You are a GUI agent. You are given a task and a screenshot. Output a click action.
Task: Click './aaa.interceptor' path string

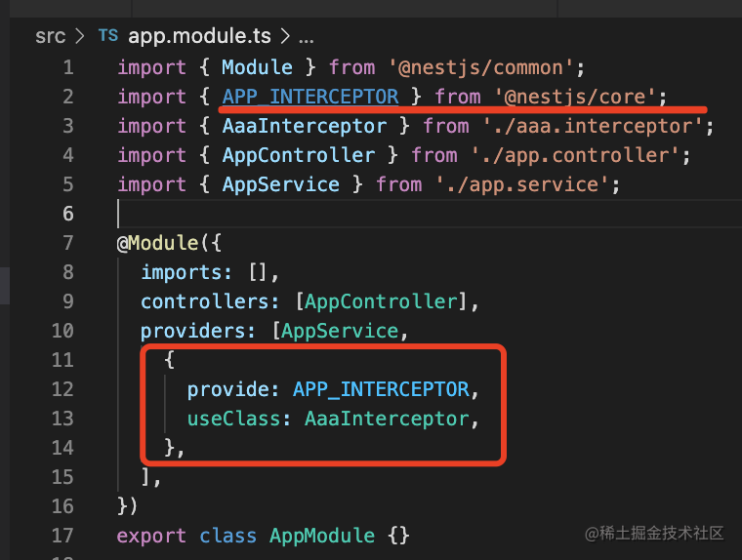pyautogui.click(x=593, y=126)
